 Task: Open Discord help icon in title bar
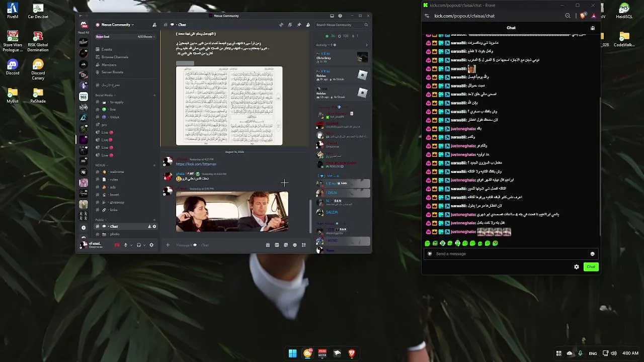pos(340,16)
